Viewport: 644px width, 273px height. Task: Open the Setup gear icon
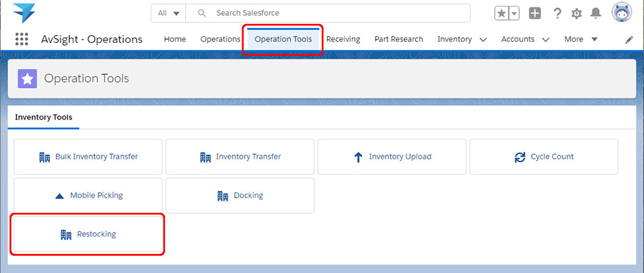click(x=577, y=14)
